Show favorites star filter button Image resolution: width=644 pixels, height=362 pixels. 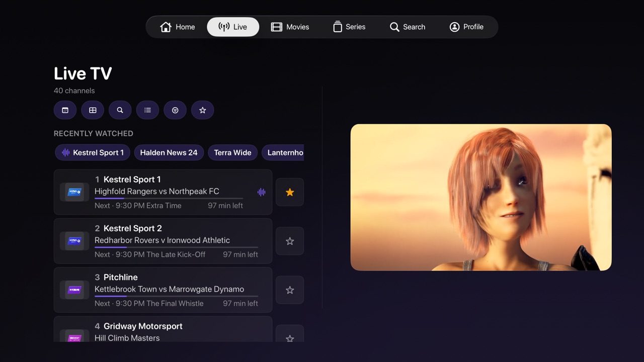pyautogui.click(x=203, y=110)
